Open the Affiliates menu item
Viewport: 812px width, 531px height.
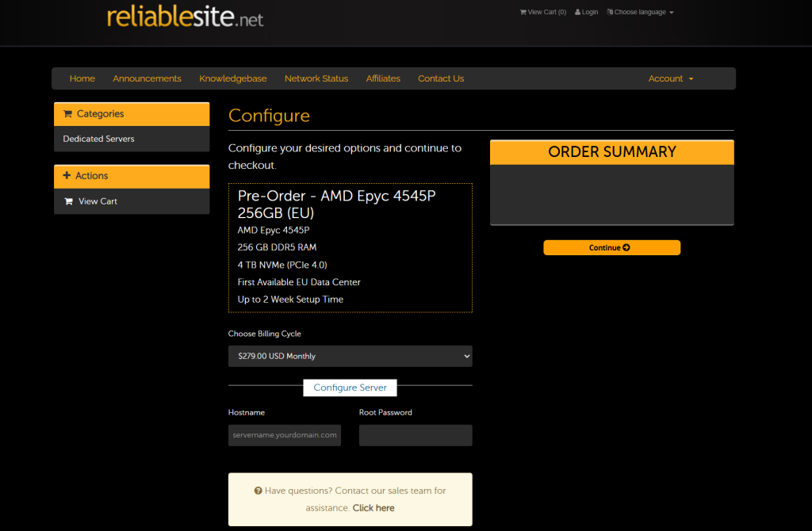tap(383, 78)
